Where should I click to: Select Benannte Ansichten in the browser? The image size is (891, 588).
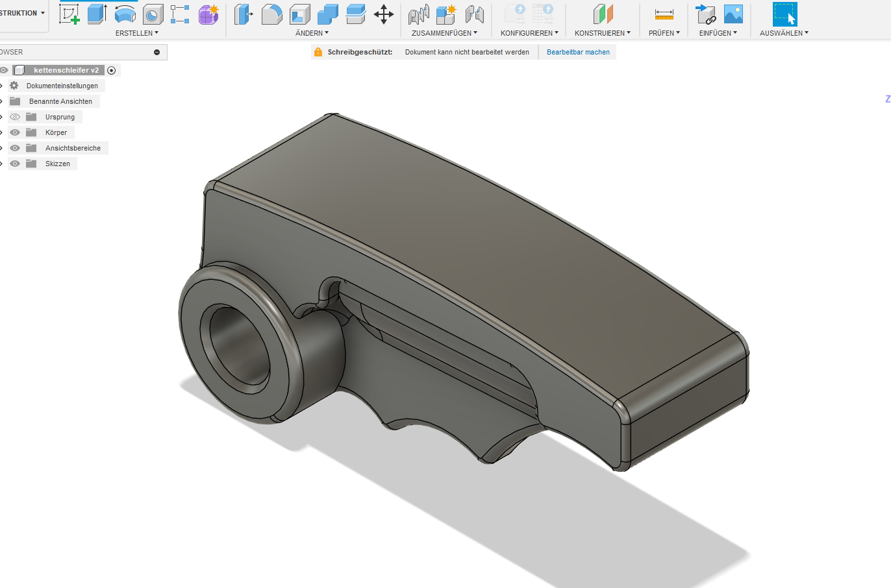point(60,101)
